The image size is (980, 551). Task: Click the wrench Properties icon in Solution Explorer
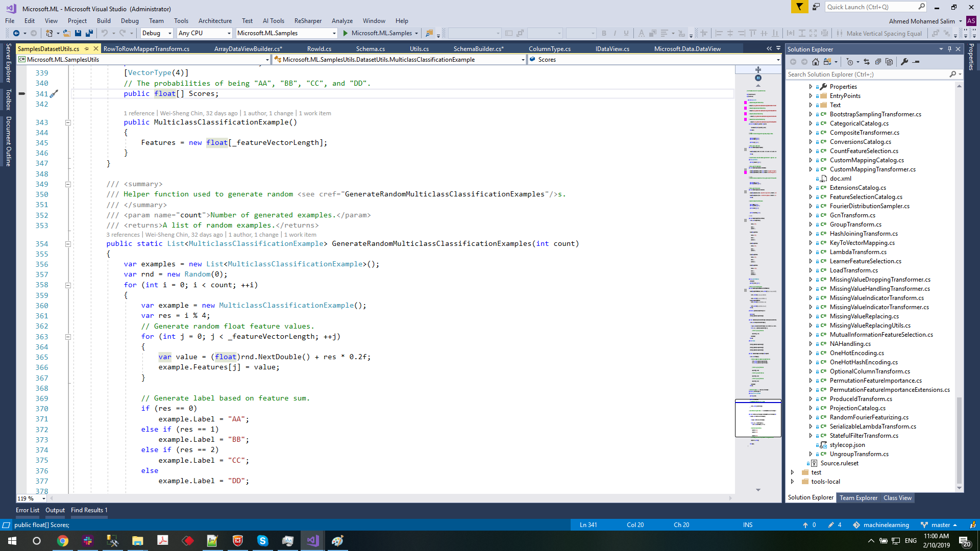[904, 61]
